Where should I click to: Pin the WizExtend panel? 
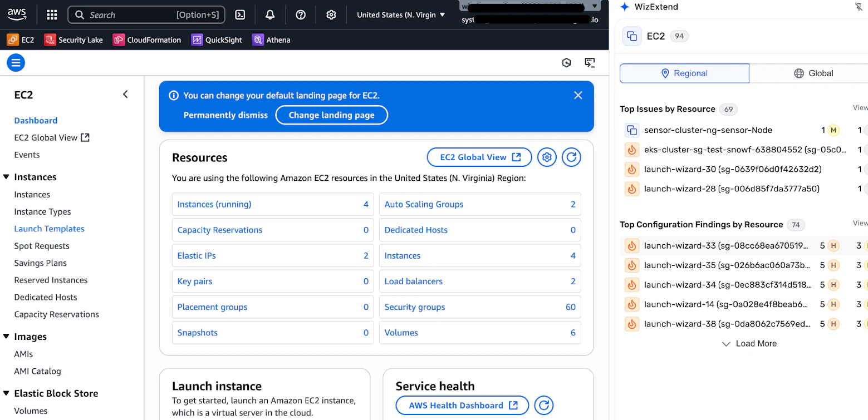point(858,7)
